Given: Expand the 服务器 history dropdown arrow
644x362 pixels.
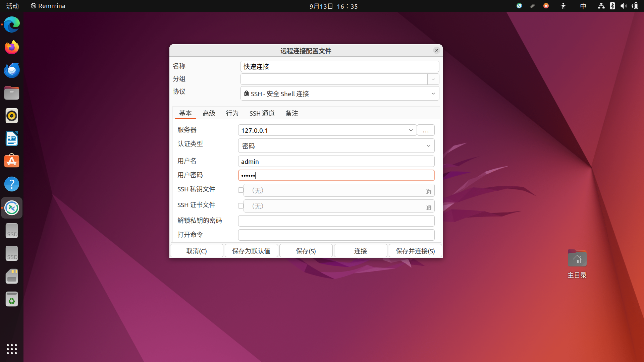Looking at the screenshot, I should coord(411,130).
